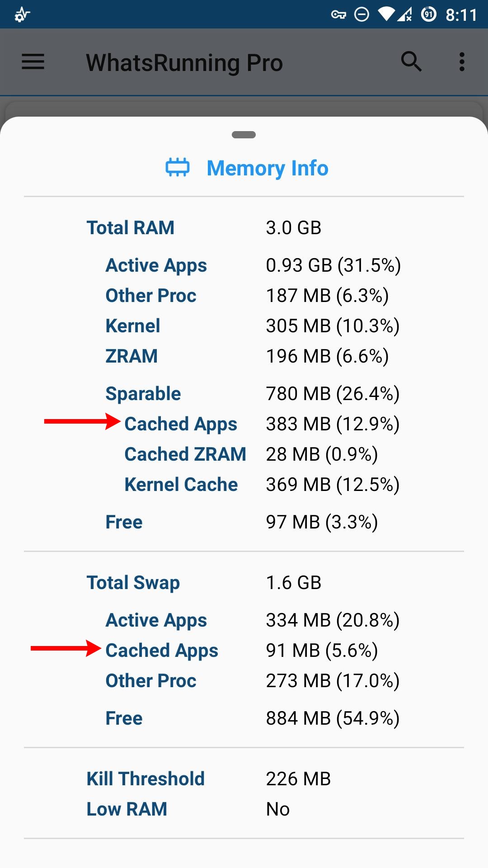The width and height of the screenshot is (488, 868).
Task: Click the Free RAM value of 97 MB
Action: tap(322, 522)
